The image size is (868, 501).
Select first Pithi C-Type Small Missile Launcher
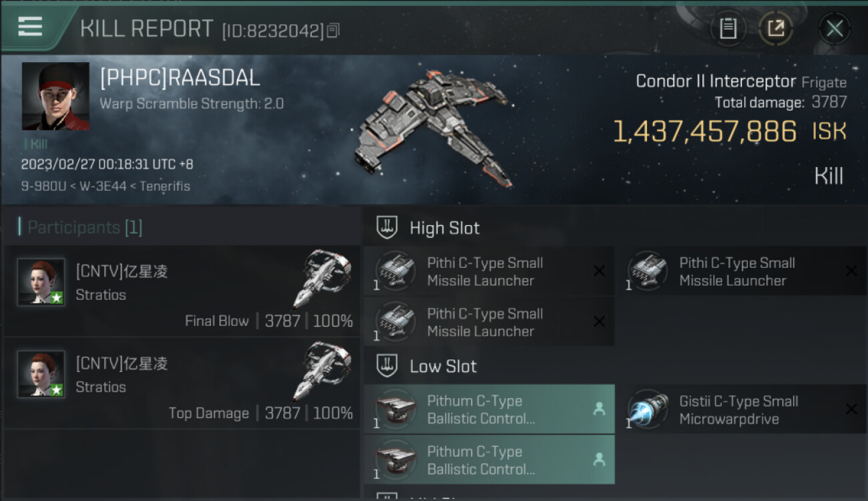click(x=489, y=272)
